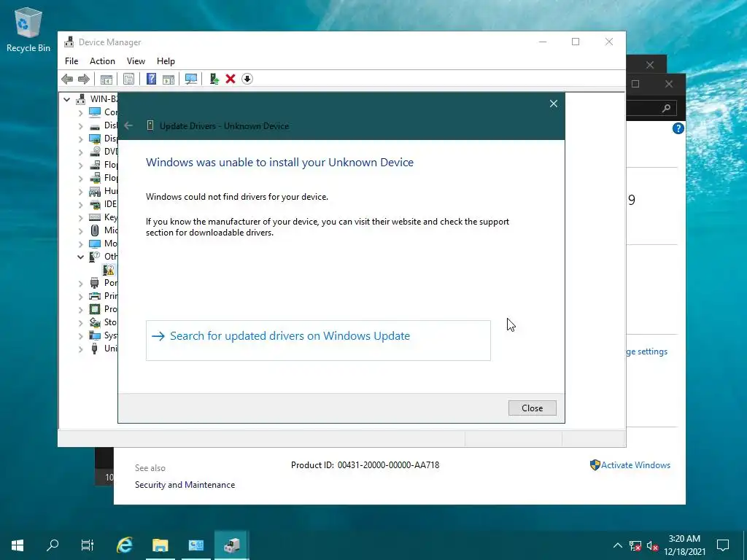Viewport: 747px width, 560px height.
Task: Collapse the WIN-B root tree node
Action: tap(66, 99)
